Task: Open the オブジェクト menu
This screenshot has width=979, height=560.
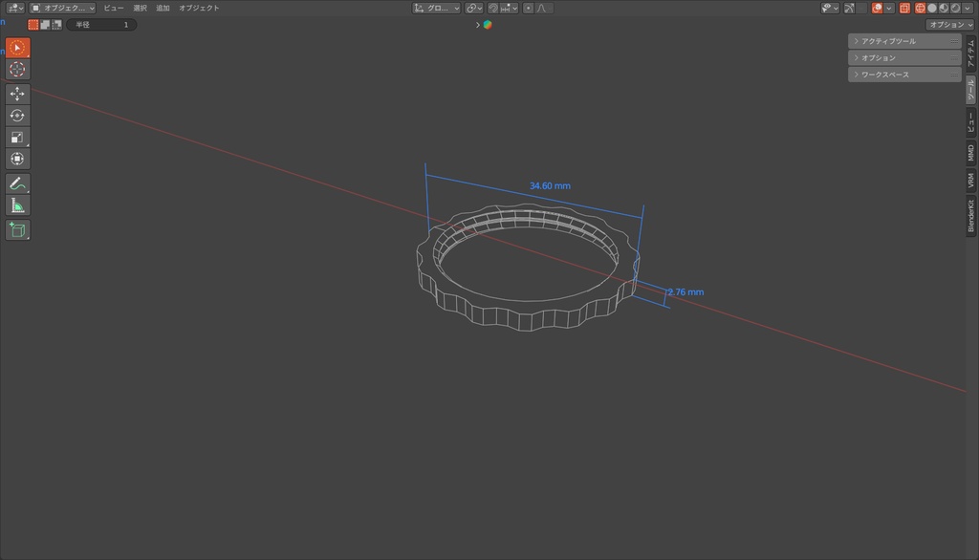Action: click(199, 8)
